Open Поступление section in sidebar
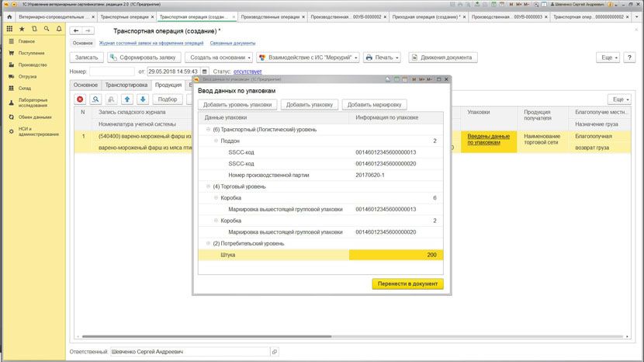 click(34, 53)
